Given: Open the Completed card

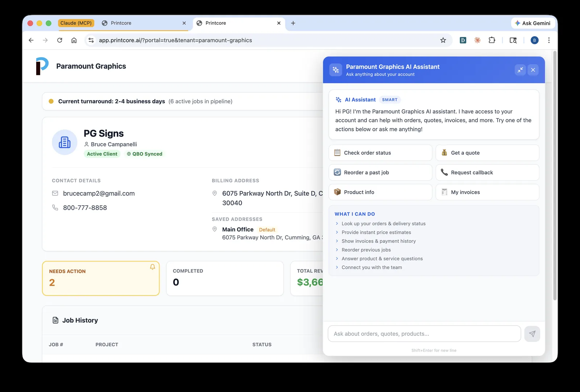Looking at the screenshot, I should [225, 278].
